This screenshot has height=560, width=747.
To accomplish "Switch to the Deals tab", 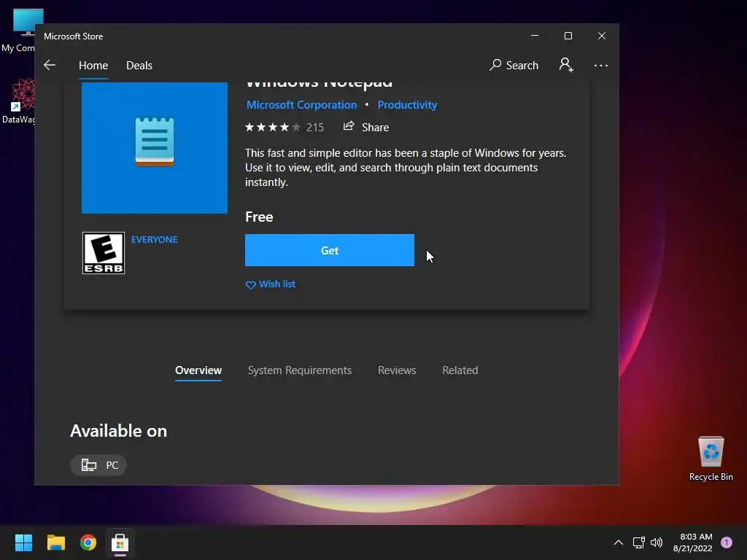I will click(x=139, y=65).
